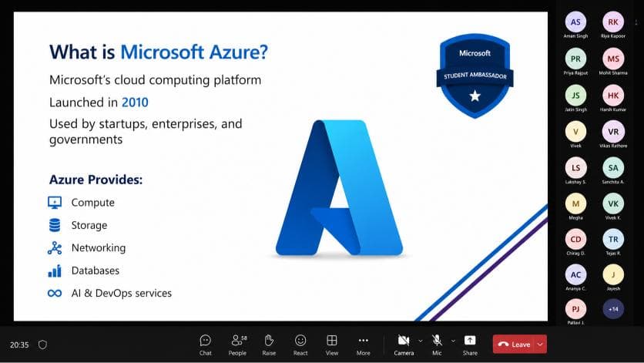Screen dimensions: 644x363
Task: Select Lakshay S.'s LS avatar
Action: (x=575, y=168)
